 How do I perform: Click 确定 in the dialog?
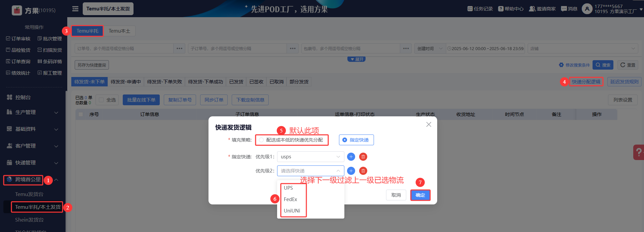click(420, 195)
